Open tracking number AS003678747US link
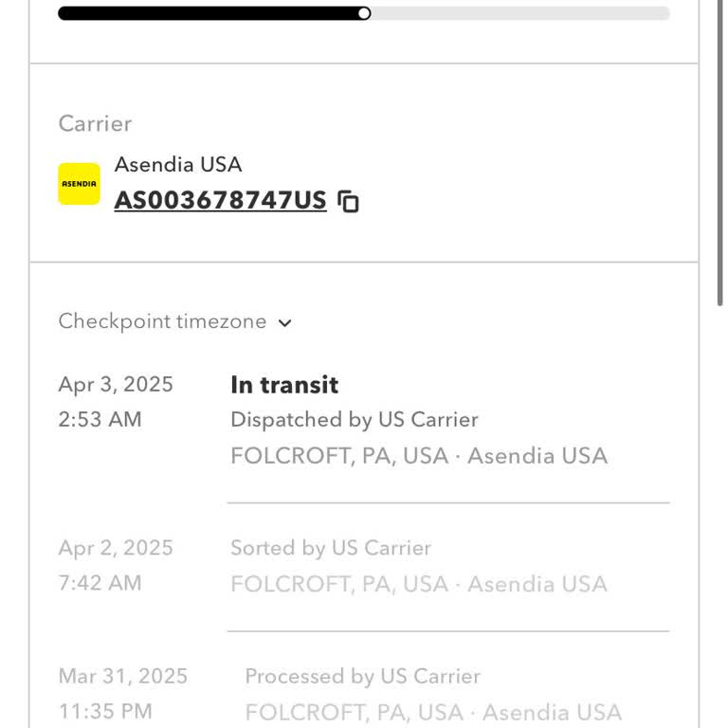 pos(220,201)
